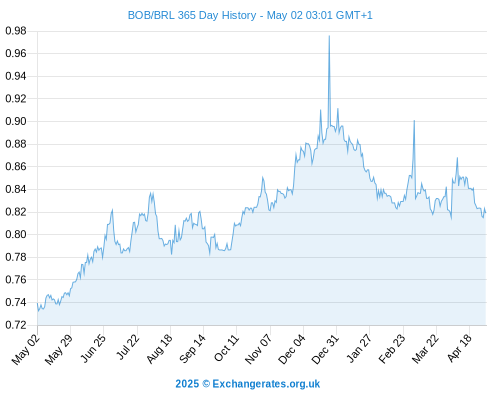Select the May 29 date label
Screen dimensions: 495x400
[x=59, y=349]
